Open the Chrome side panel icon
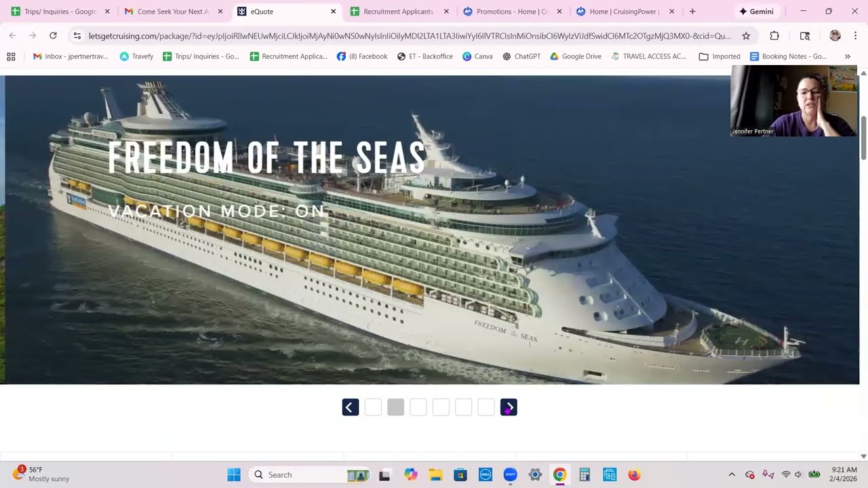Image resolution: width=868 pixels, height=488 pixels. (805, 36)
